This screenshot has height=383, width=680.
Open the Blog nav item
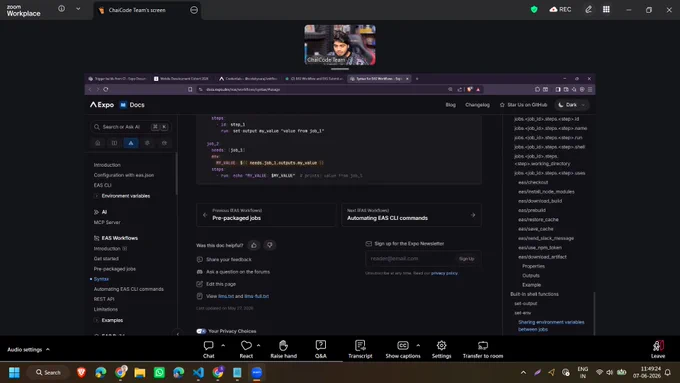(451, 105)
